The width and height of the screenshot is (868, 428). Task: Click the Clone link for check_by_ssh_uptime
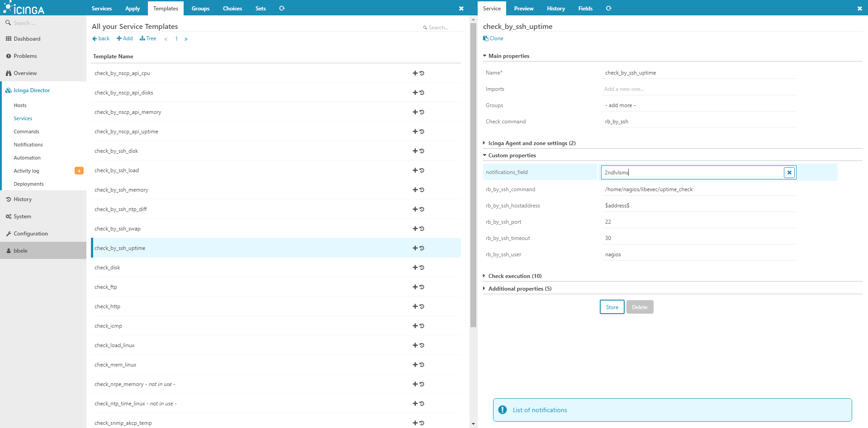[493, 38]
